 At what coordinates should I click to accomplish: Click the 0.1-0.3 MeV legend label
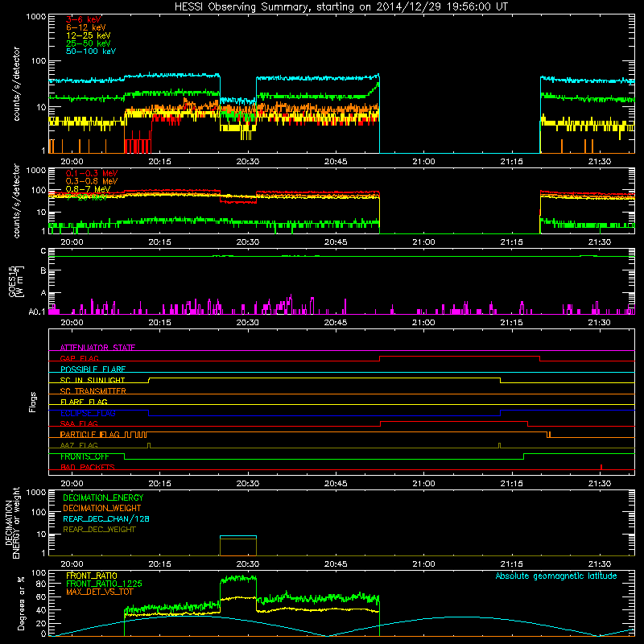(92, 173)
